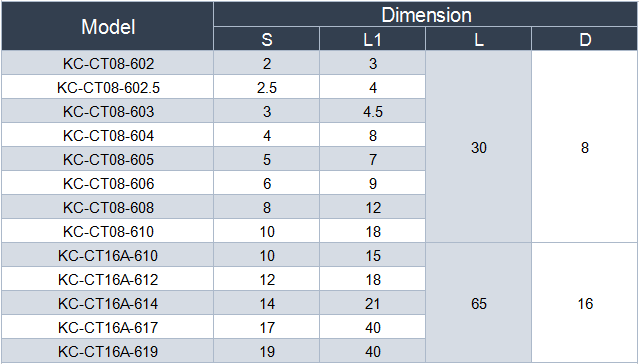
Task: Click the D column header
Action: (585, 39)
